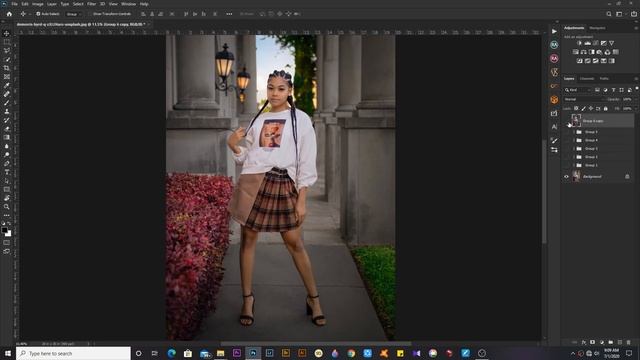The height and width of the screenshot is (360, 640).
Task: Click the delete layer trash icon
Action: coord(628,342)
